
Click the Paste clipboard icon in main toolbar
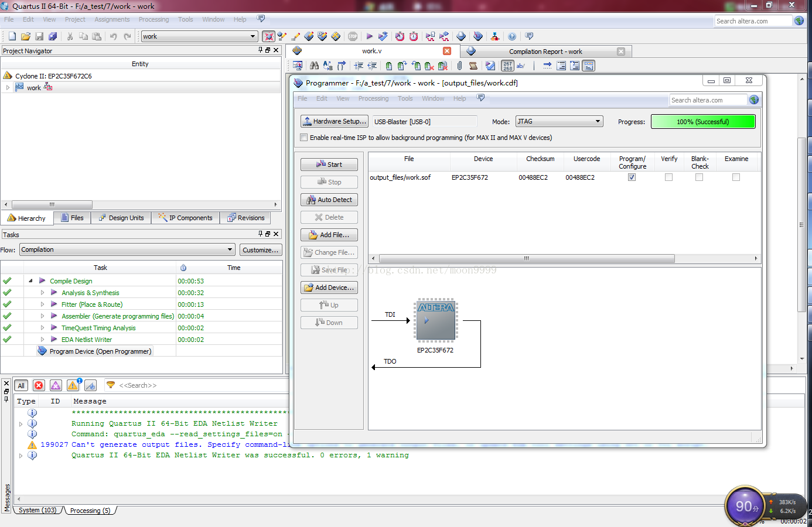coord(97,36)
